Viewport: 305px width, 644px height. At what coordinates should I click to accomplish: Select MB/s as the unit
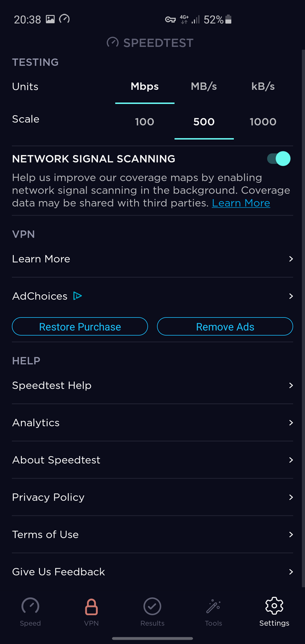[x=204, y=87]
